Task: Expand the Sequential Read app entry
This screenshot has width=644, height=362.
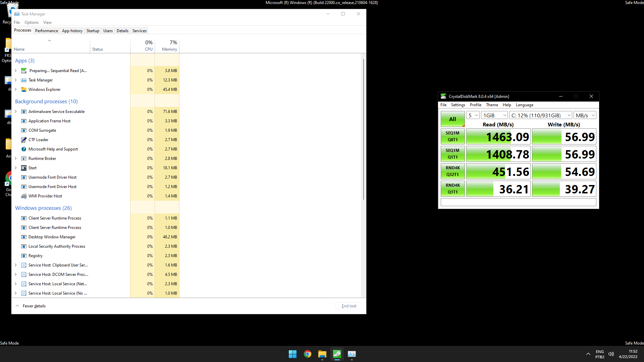Action: (x=16, y=71)
